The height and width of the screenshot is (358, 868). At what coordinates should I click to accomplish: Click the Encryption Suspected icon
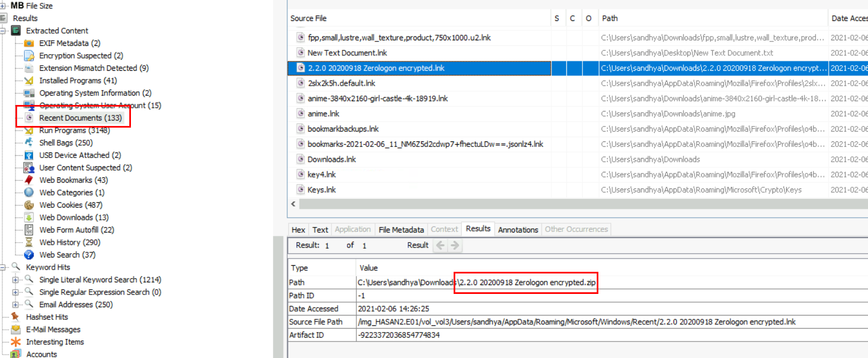click(29, 56)
